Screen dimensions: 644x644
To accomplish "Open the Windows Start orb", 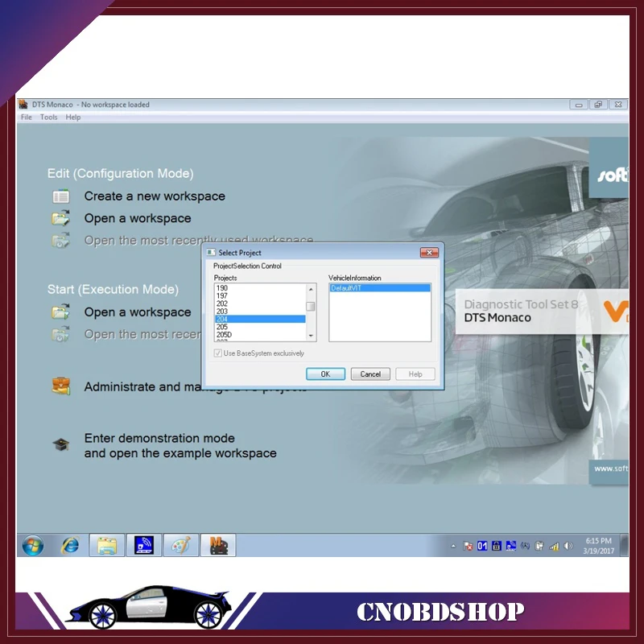I will click(x=33, y=546).
